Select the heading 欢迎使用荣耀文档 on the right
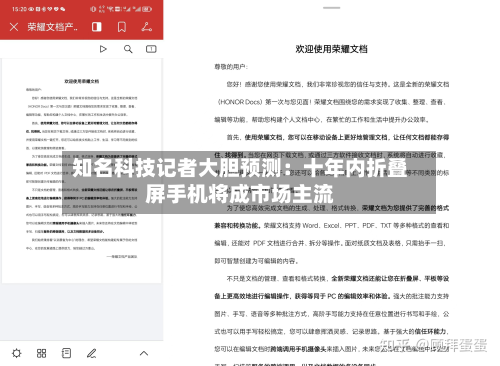 click(331, 49)
